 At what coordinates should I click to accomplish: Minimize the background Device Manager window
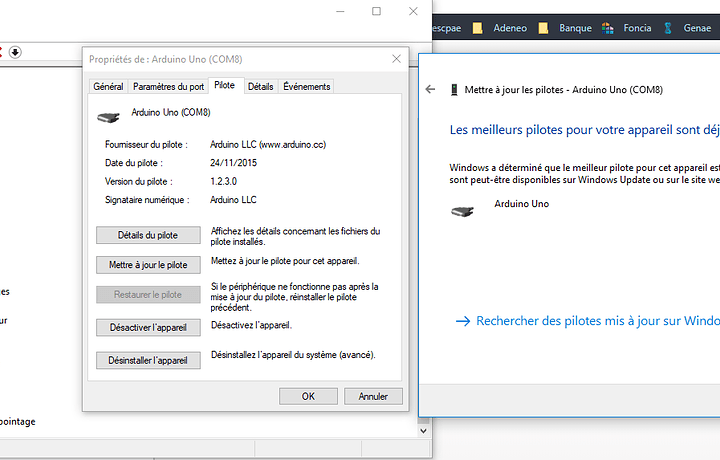click(340, 11)
